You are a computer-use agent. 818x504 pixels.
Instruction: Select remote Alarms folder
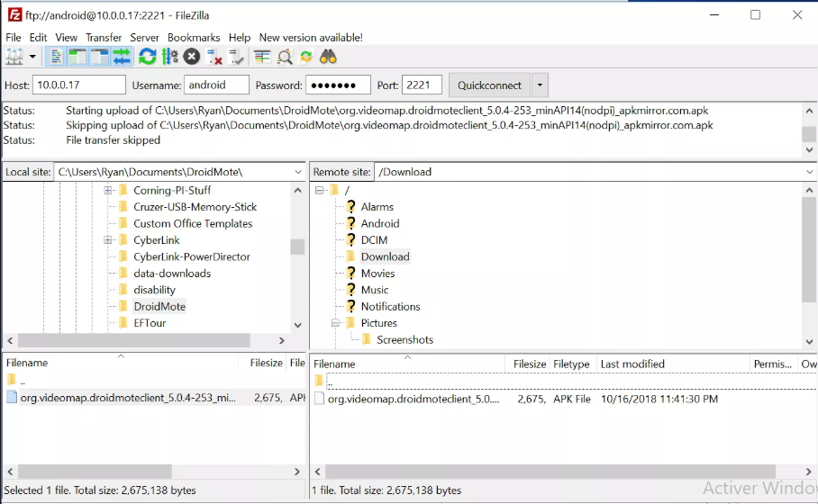377,207
